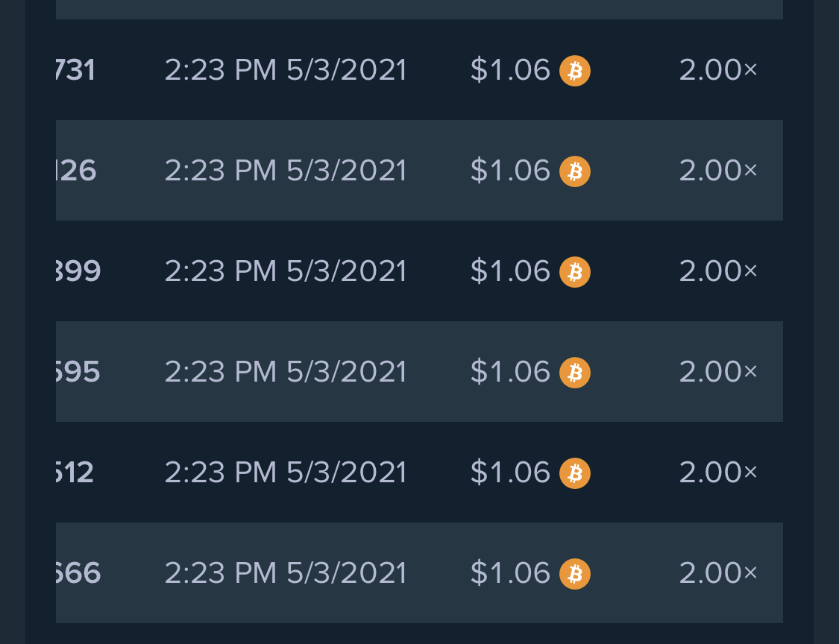Click $1.06 amount in row ending 512
The image size is (839, 644).
click(x=510, y=473)
